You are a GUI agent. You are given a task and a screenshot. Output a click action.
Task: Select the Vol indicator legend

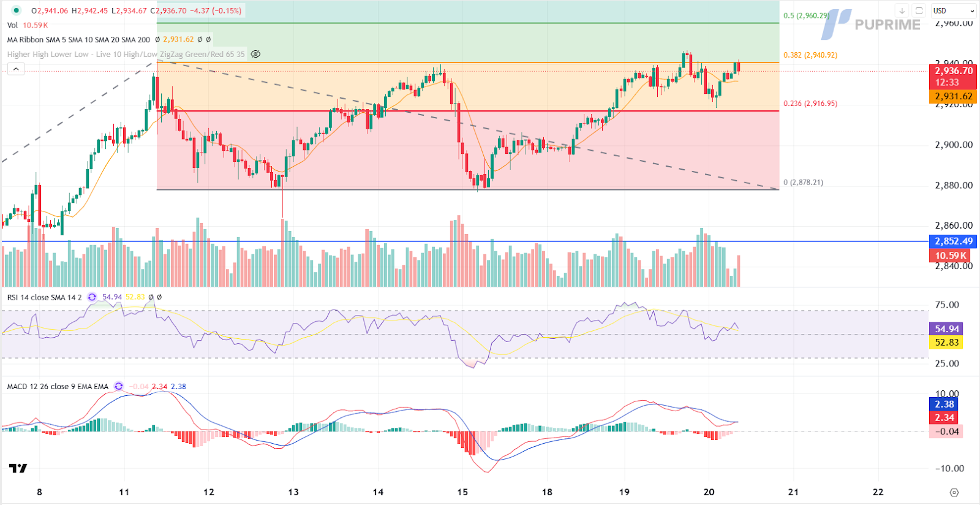click(x=13, y=25)
